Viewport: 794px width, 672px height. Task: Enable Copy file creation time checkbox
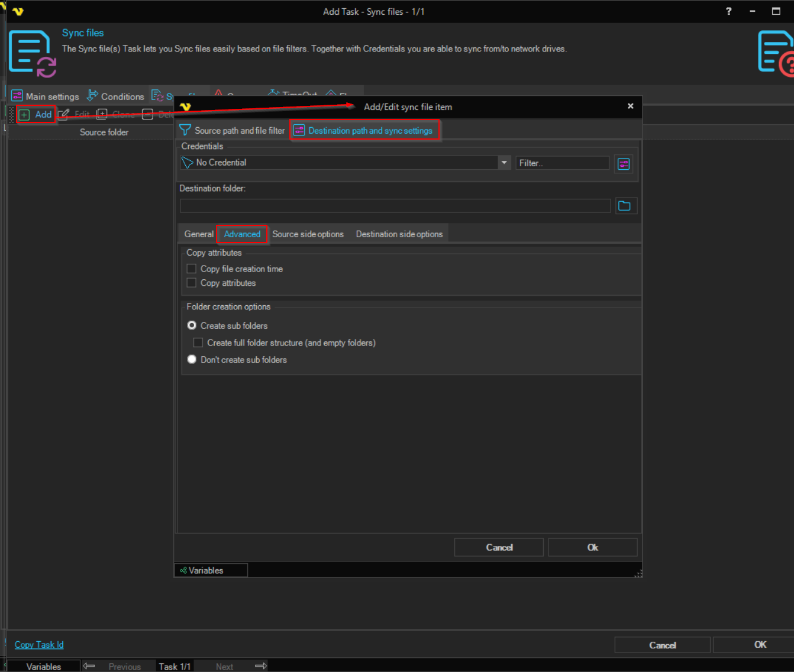(x=192, y=269)
